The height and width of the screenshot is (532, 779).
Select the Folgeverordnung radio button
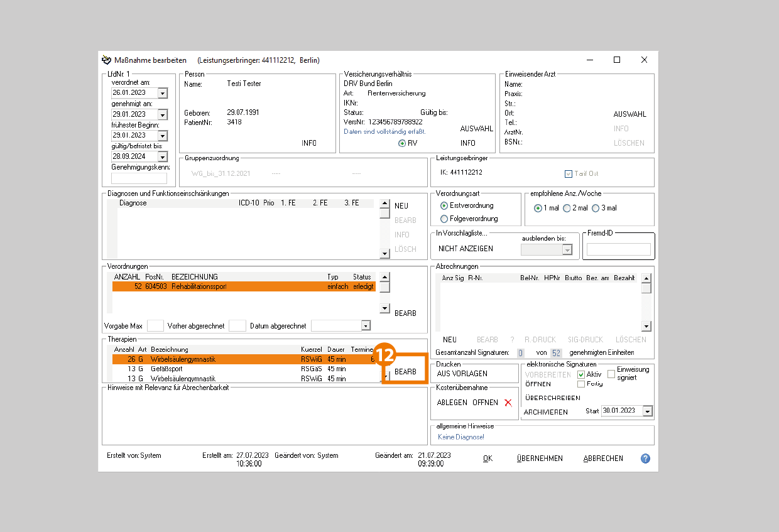tap(445, 219)
